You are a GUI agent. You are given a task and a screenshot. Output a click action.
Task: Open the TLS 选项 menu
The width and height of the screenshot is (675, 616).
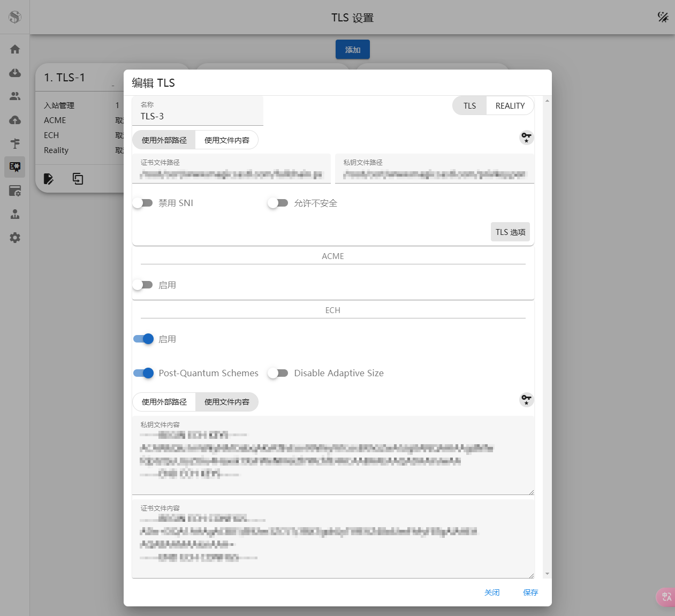click(510, 232)
